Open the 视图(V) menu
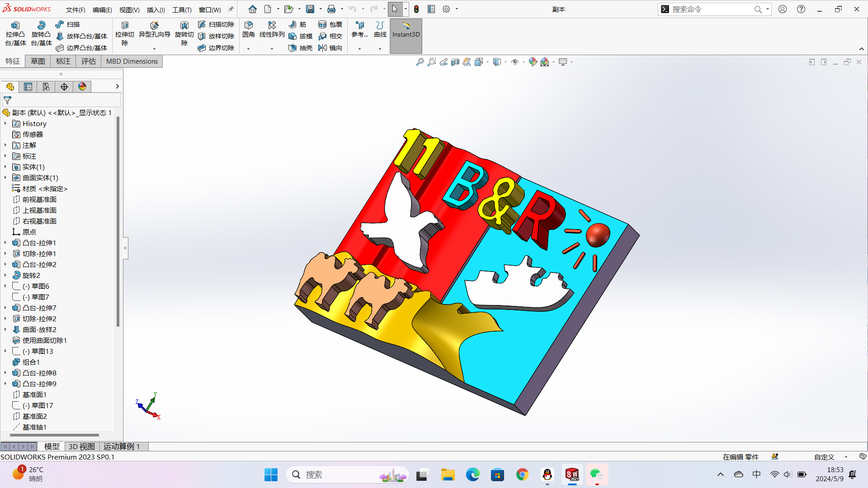This screenshot has height=488, width=868. [129, 9]
